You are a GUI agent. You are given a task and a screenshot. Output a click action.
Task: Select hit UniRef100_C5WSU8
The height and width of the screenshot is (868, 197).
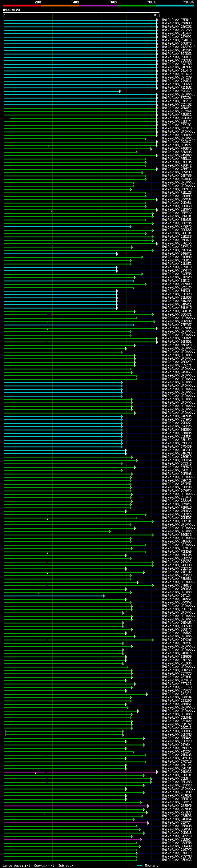tap(176, 60)
